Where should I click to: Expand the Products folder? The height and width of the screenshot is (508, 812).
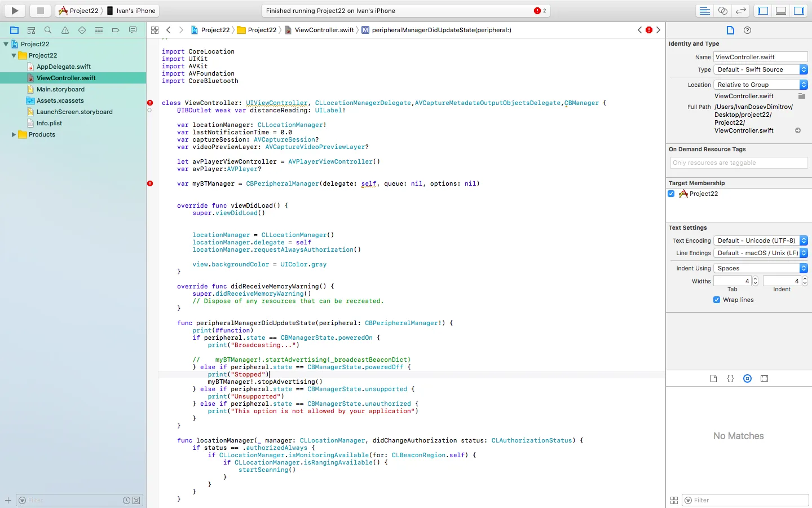(14, 134)
